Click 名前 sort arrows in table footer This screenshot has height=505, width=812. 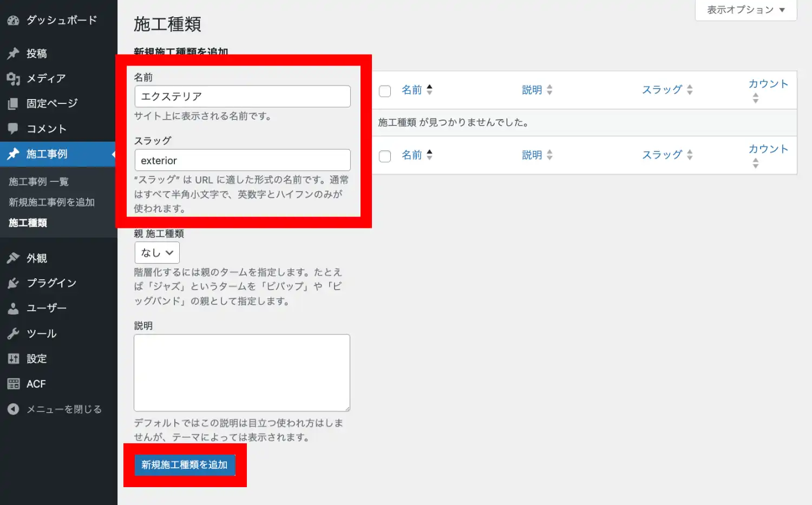[429, 155]
